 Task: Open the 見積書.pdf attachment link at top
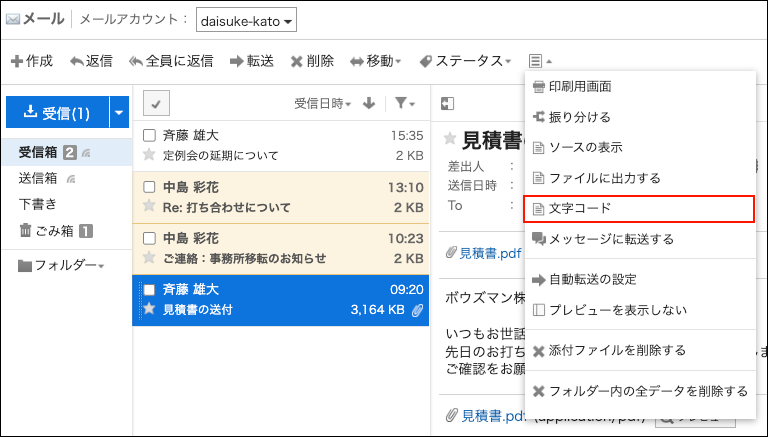(490, 253)
